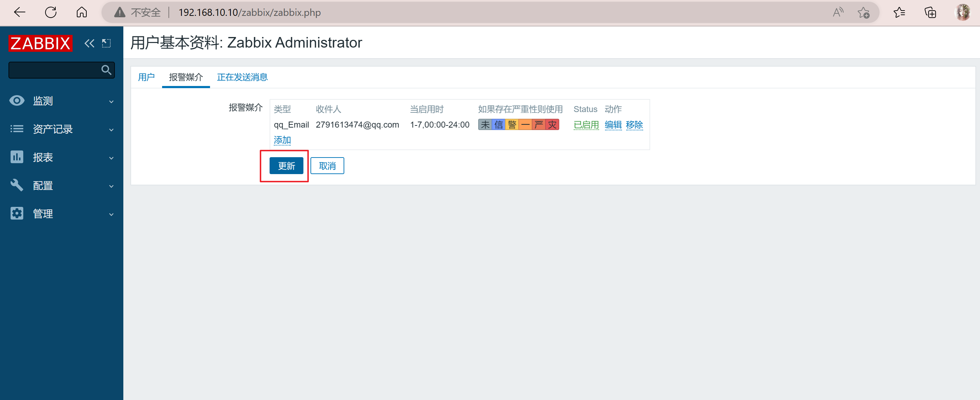Open the 配置 sidebar menu
The height and width of the screenshot is (400, 980).
tap(62, 185)
